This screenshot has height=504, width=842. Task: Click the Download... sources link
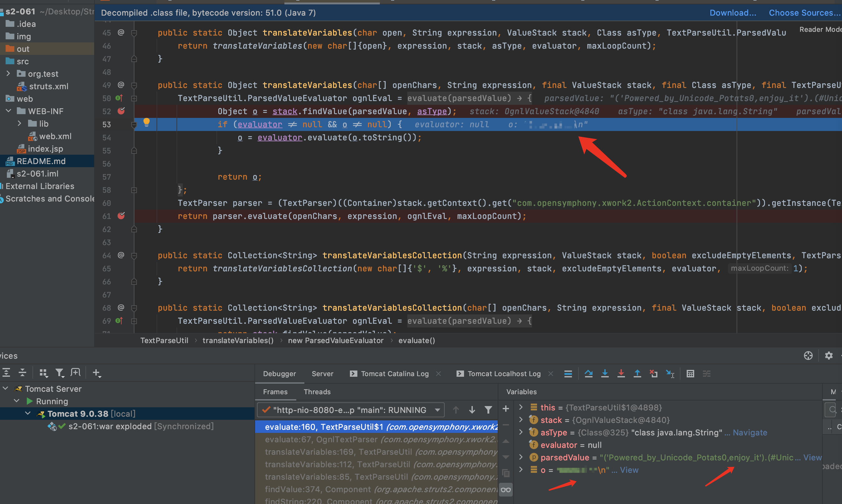(x=733, y=13)
